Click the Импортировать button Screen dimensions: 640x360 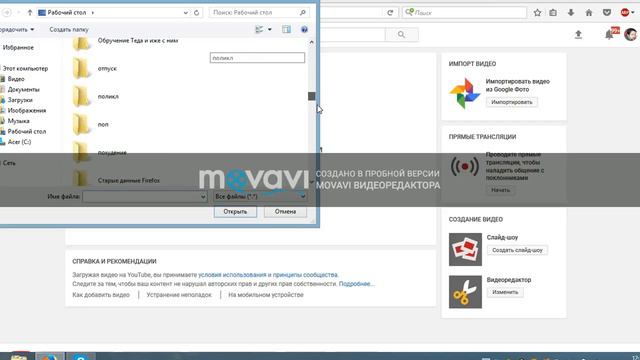pyautogui.click(x=511, y=102)
